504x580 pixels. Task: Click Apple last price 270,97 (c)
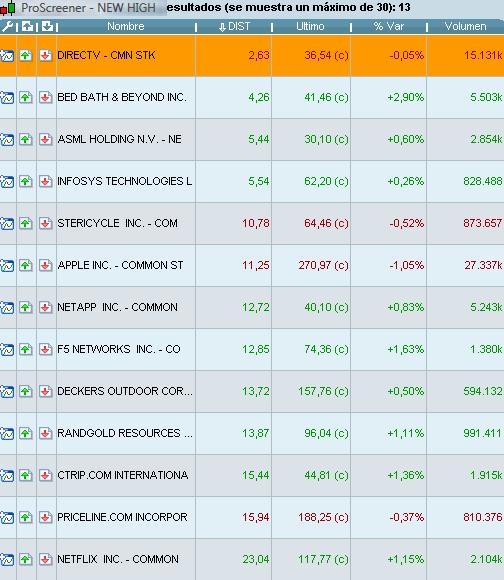coord(324,266)
